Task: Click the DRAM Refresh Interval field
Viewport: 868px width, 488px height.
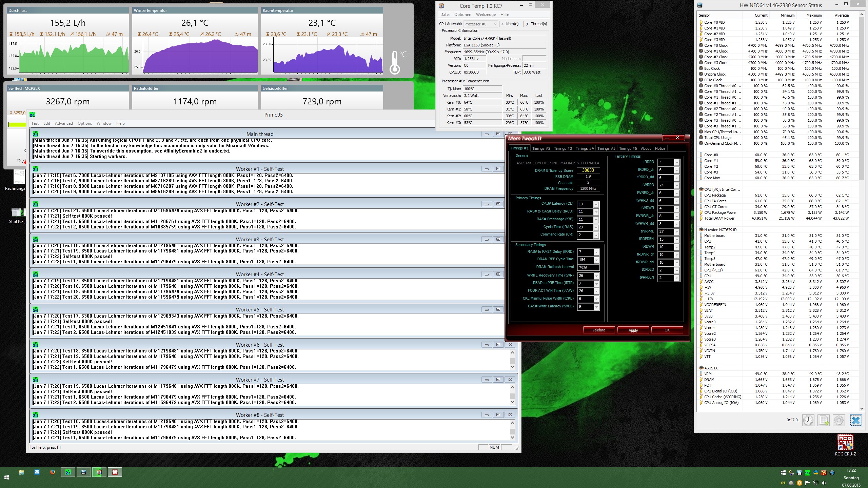Action: [x=588, y=268]
